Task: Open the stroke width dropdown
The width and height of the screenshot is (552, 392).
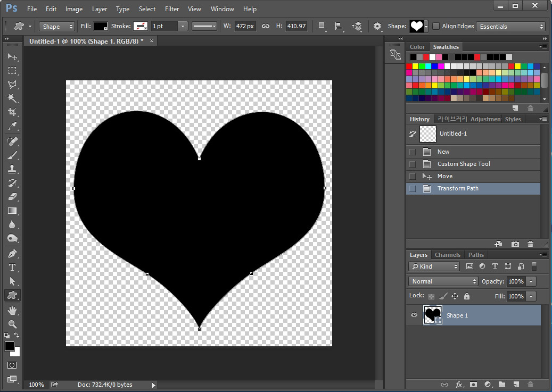Action: 183,26
